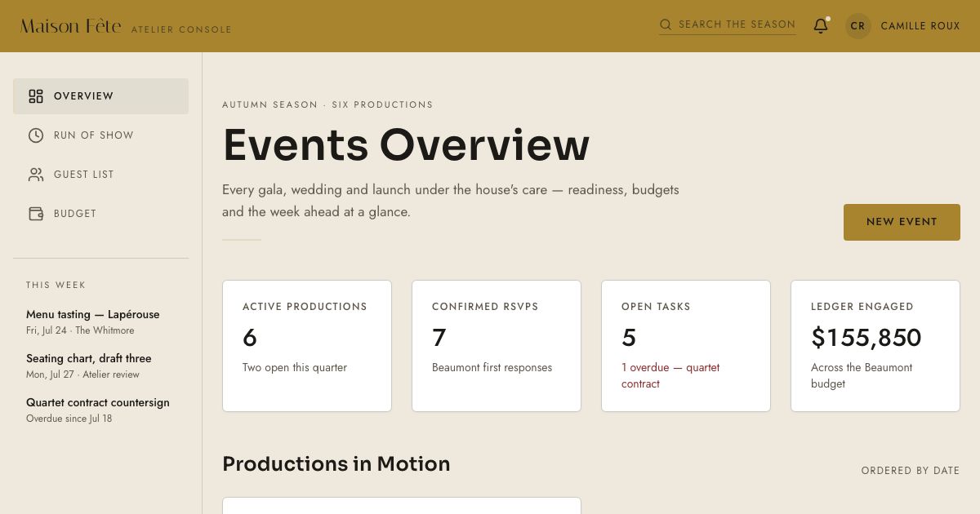Screen dimensions: 980x514
Task: Click the search magnifier icon
Action: (666, 24)
